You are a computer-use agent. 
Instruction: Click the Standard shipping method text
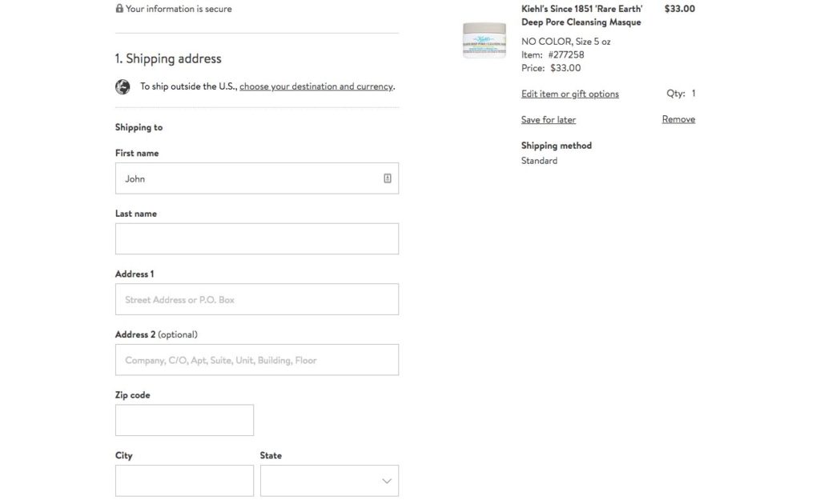click(539, 161)
